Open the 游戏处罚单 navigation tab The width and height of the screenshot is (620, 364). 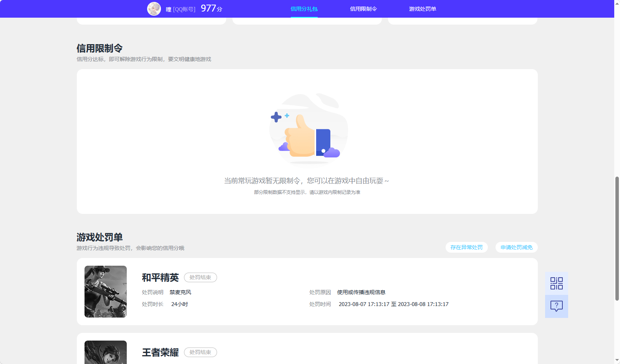point(423,8)
